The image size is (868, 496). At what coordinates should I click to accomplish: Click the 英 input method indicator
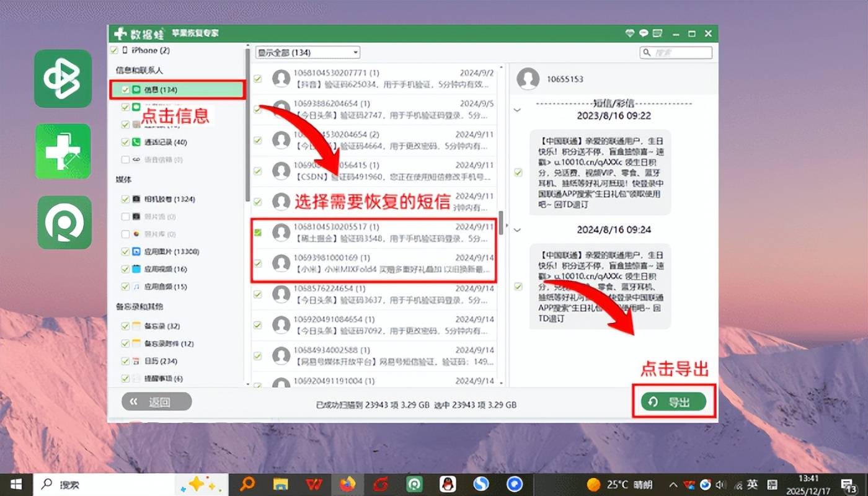pos(752,484)
